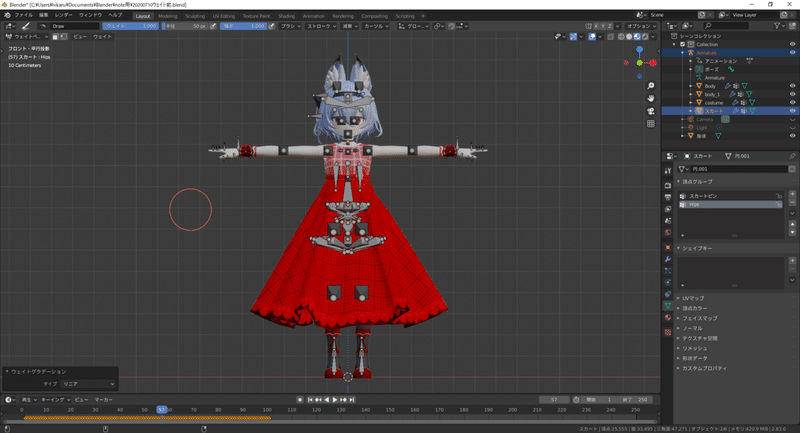Move vertex group up with arrow
Screen dimensions: 800x433
pos(792,224)
